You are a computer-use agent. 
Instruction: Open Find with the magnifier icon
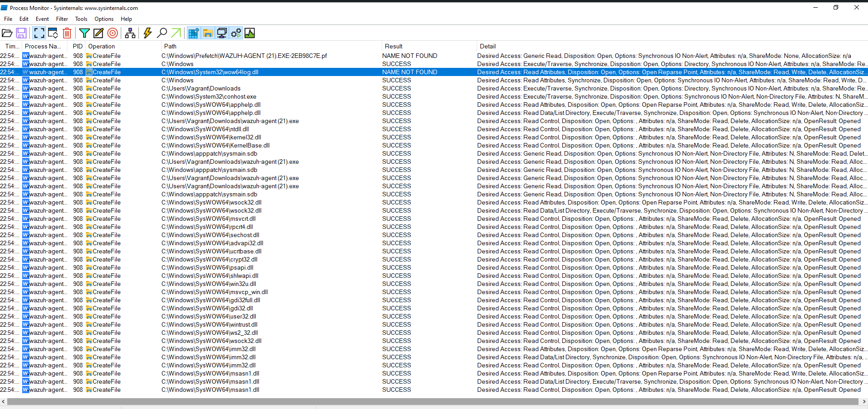click(162, 33)
